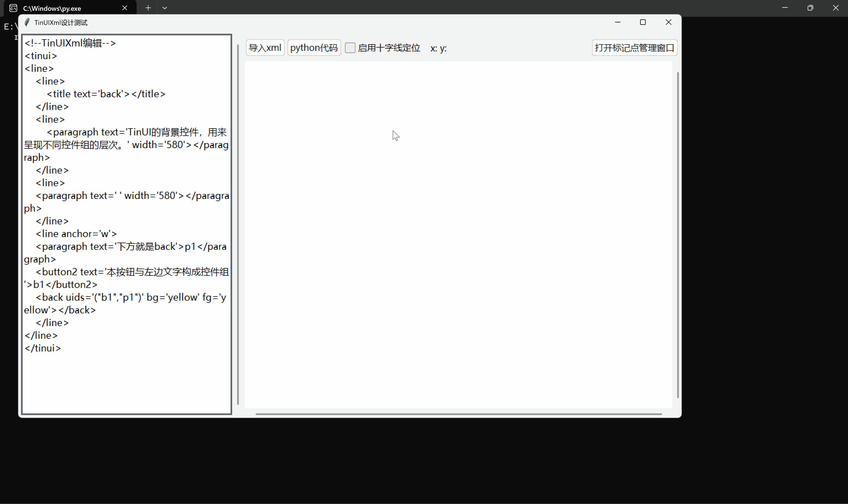Maximize the TinUIXml设计测试 window
This screenshot has height=504, width=848.
643,22
